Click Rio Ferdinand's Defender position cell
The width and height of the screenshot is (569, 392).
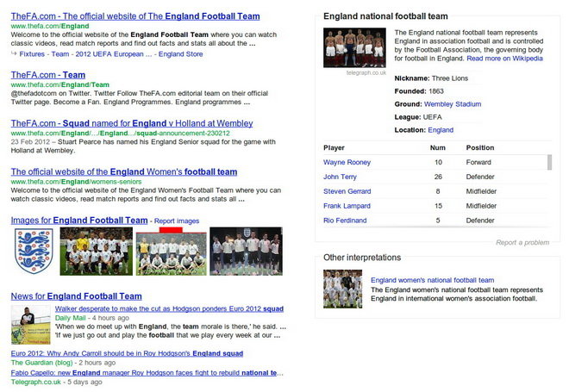coord(480,220)
